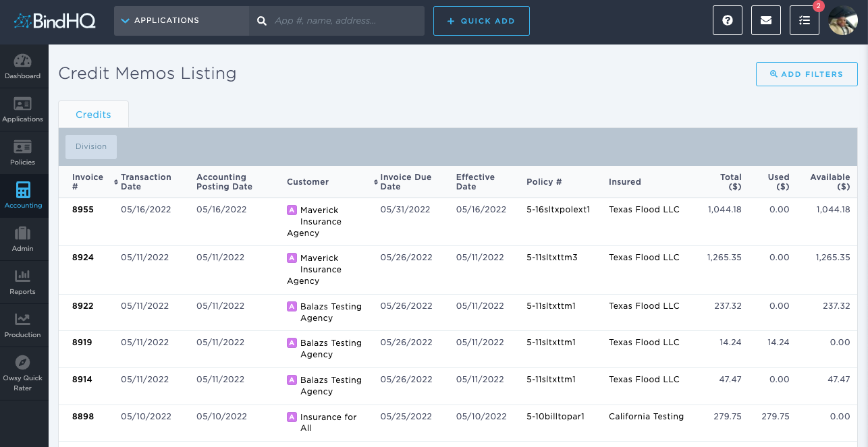The height and width of the screenshot is (447, 868).
Task: Open the user profile avatar
Action: pyautogui.click(x=842, y=21)
